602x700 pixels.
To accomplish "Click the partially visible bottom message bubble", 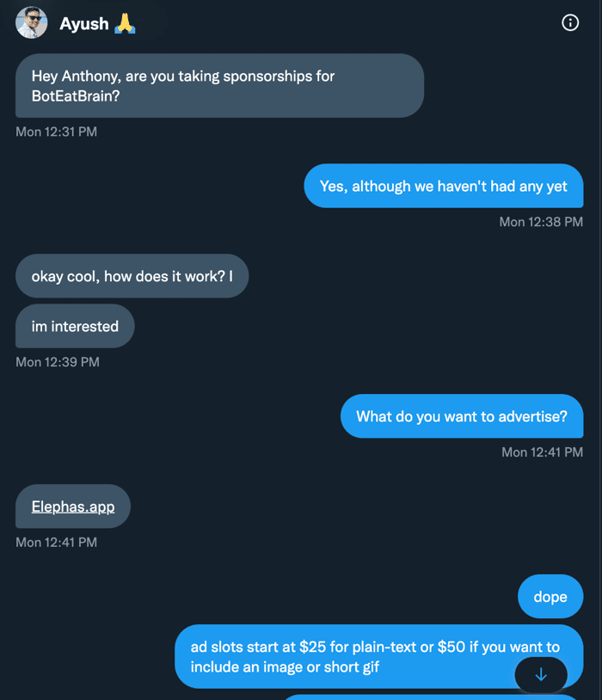I will tap(431, 697).
